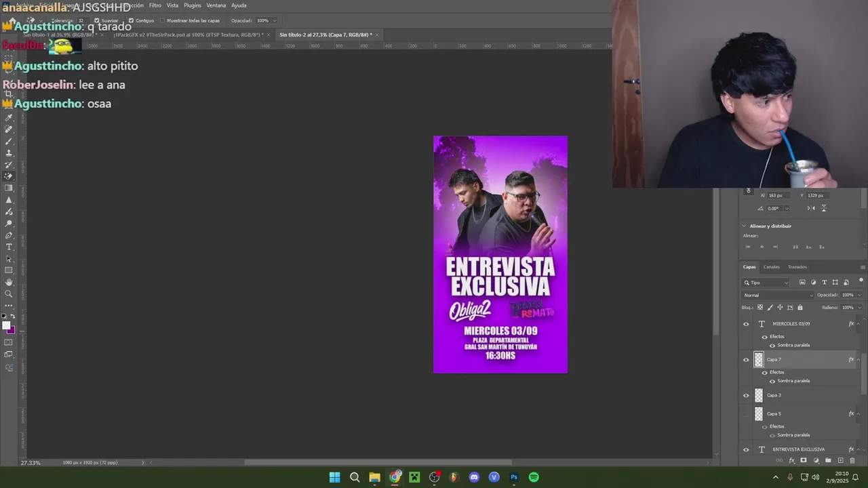Select the Hand tool
Viewport: 868px width, 488px height.
(x=9, y=282)
